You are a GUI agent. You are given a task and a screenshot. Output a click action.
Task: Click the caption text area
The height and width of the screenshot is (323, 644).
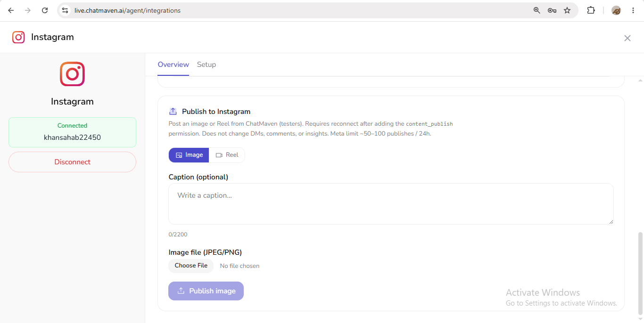pyautogui.click(x=391, y=204)
